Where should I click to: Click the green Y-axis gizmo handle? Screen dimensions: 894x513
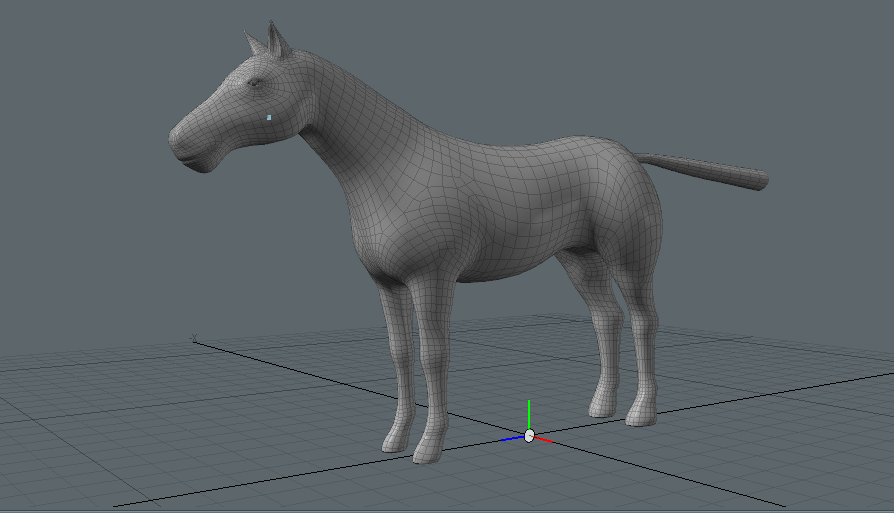coord(529,416)
